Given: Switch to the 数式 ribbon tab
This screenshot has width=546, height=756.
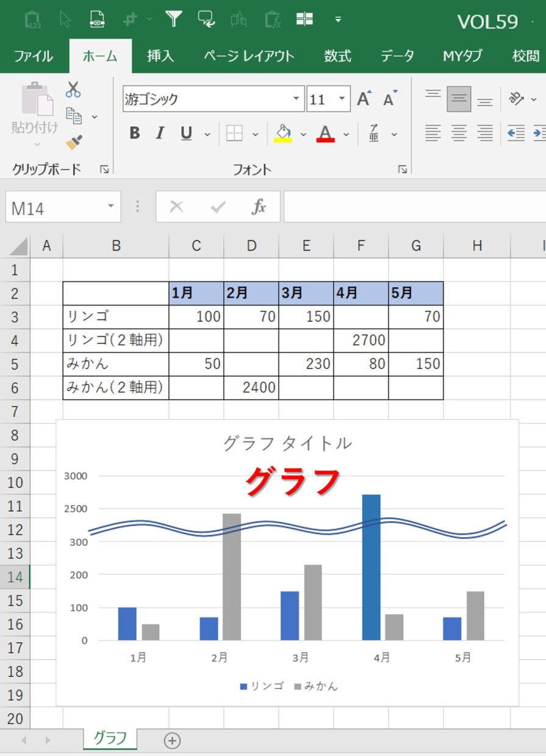Looking at the screenshot, I should (x=337, y=56).
